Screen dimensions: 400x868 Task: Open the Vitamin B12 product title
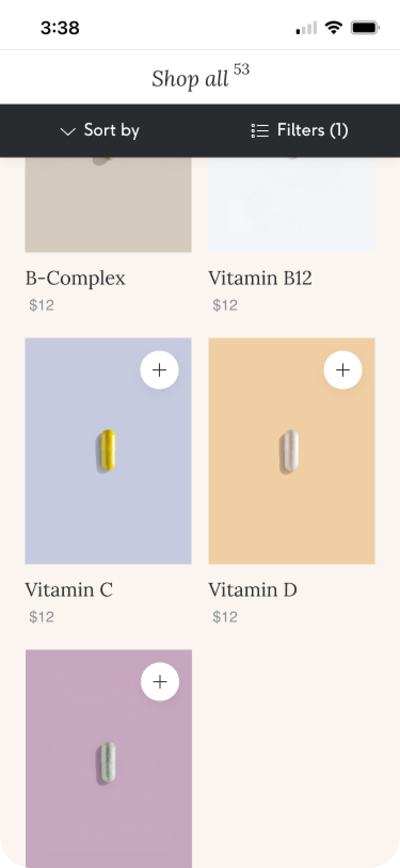click(260, 278)
